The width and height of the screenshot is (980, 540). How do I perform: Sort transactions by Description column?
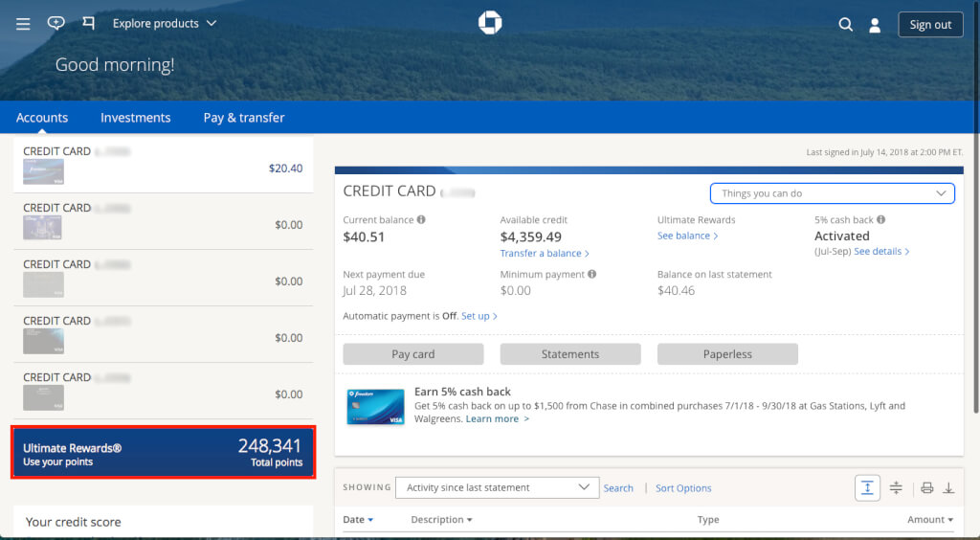coord(441,519)
